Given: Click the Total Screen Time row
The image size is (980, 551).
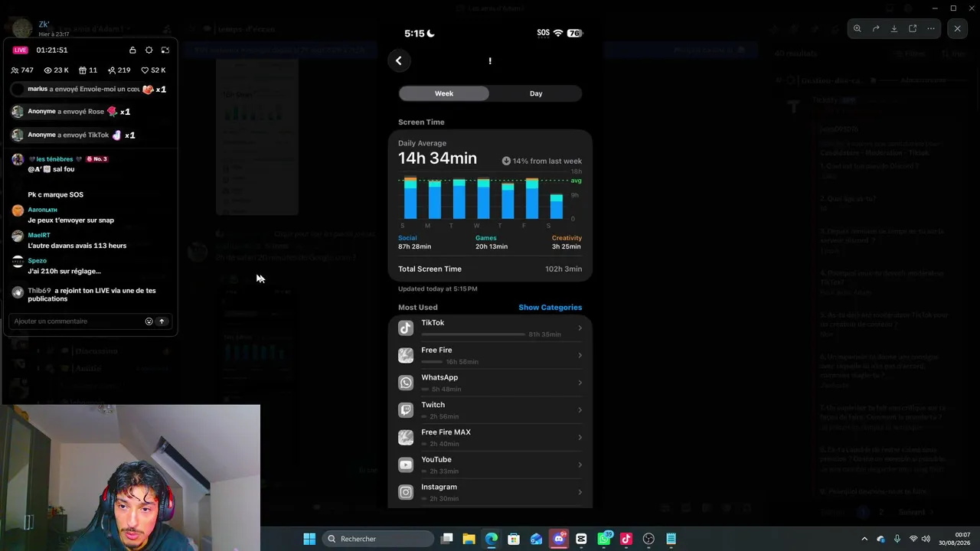Looking at the screenshot, I should pyautogui.click(x=490, y=269).
